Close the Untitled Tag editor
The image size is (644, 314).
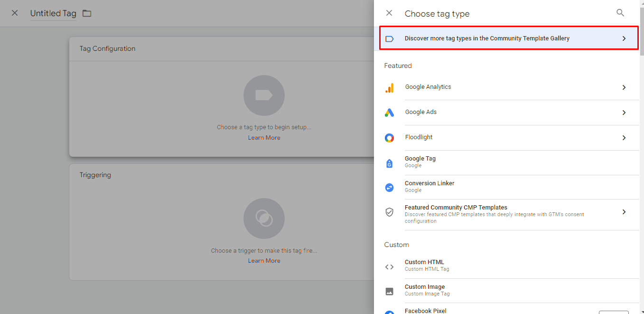click(x=15, y=13)
